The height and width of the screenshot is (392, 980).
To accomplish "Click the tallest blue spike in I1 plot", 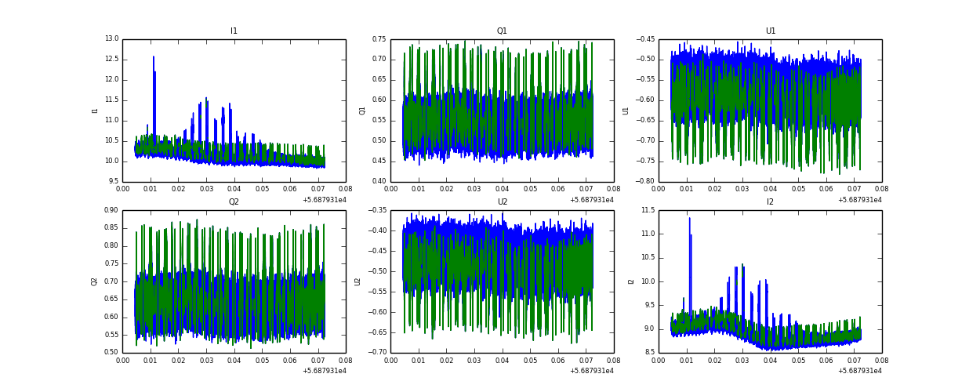I will pyautogui.click(x=154, y=59).
